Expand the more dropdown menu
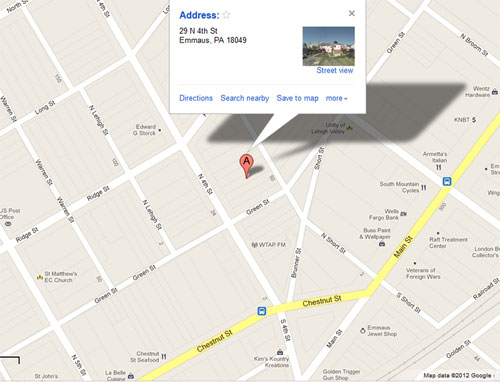The image size is (500, 382). click(336, 98)
